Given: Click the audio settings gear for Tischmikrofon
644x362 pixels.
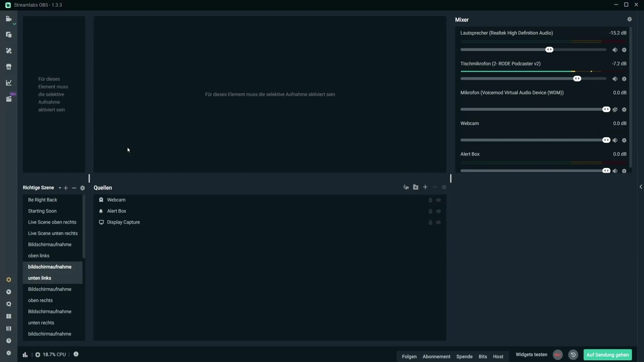Looking at the screenshot, I should (x=624, y=79).
